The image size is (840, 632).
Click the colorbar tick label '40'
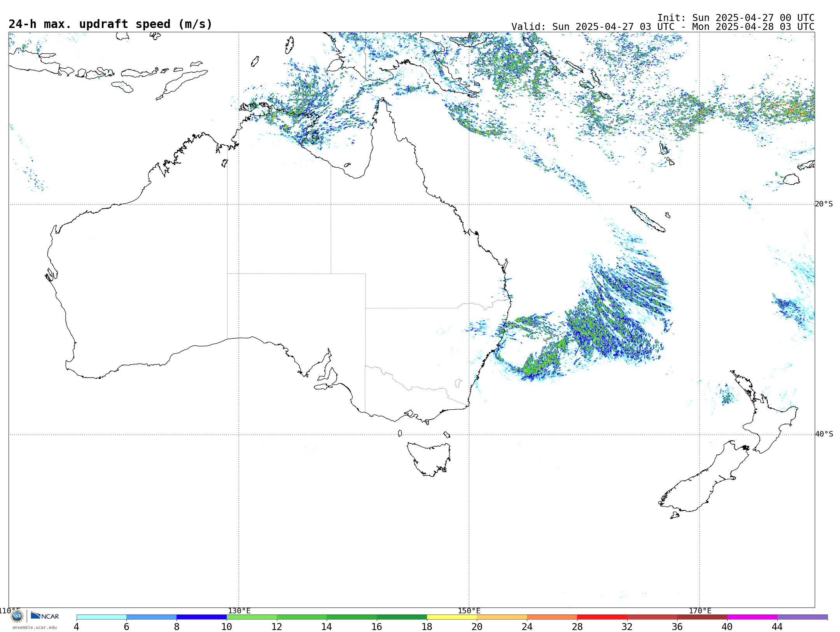[x=727, y=627]
